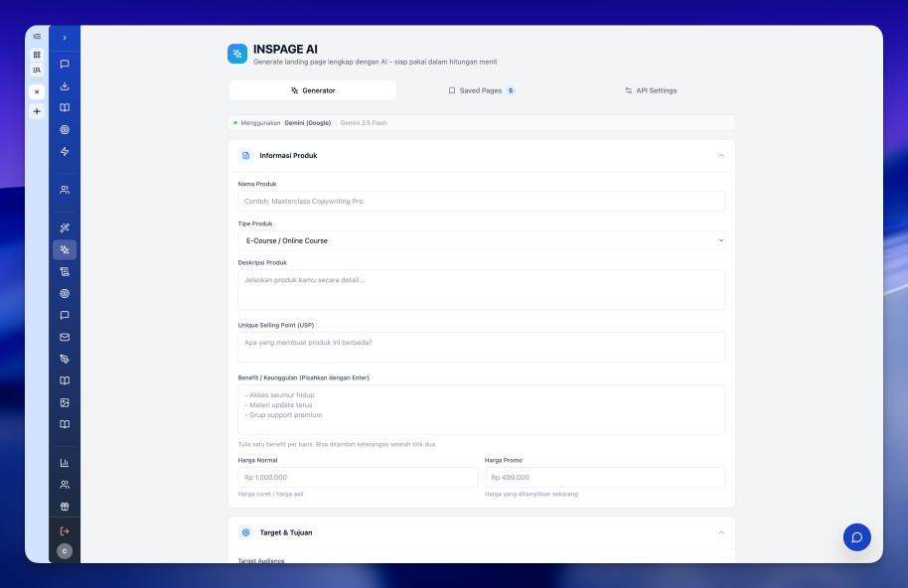This screenshot has width=908, height=588.
Task: Open the API Settings tab
Action: coord(651,90)
